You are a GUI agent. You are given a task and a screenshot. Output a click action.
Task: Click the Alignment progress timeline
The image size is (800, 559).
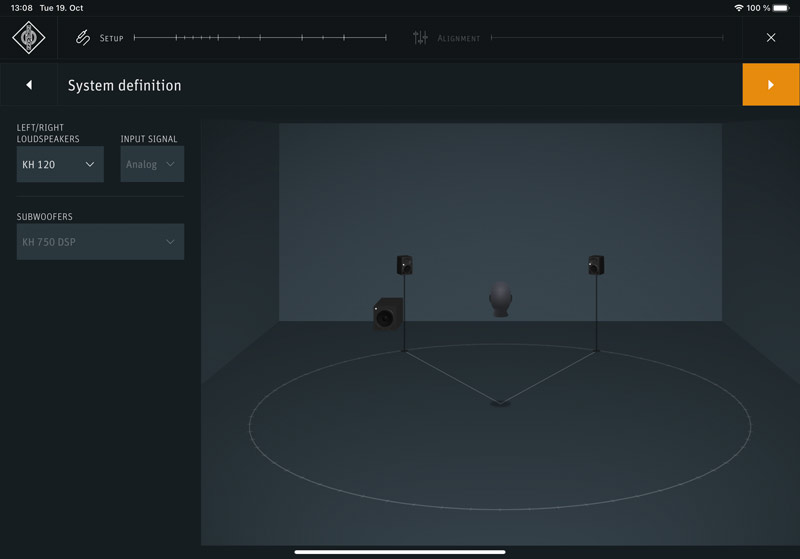coord(606,38)
